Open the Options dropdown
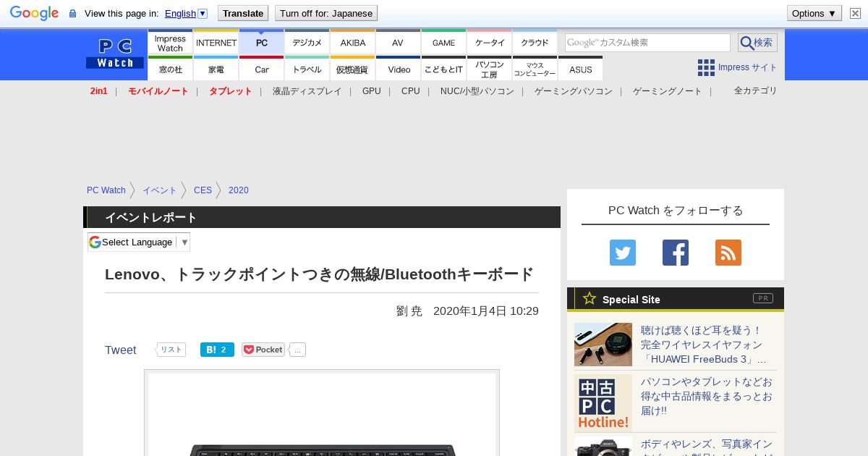The width and height of the screenshot is (868, 456). [x=814, y=13]
